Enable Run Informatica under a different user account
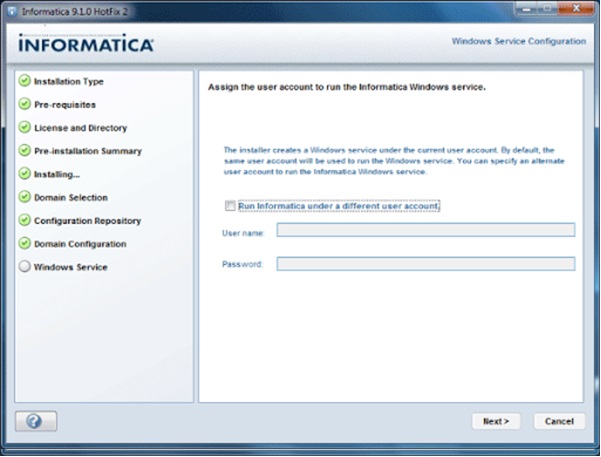 click(x=230, y=206)
